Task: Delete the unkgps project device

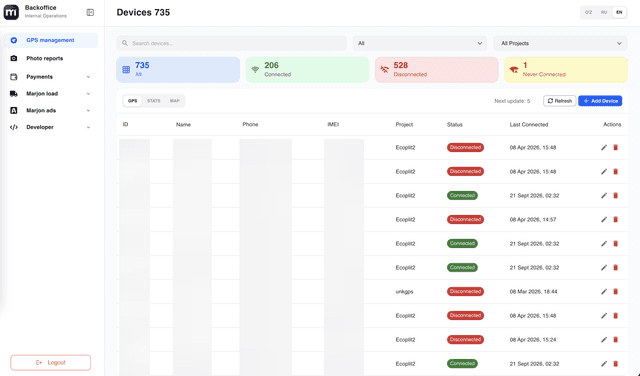Action: (616, 291)
